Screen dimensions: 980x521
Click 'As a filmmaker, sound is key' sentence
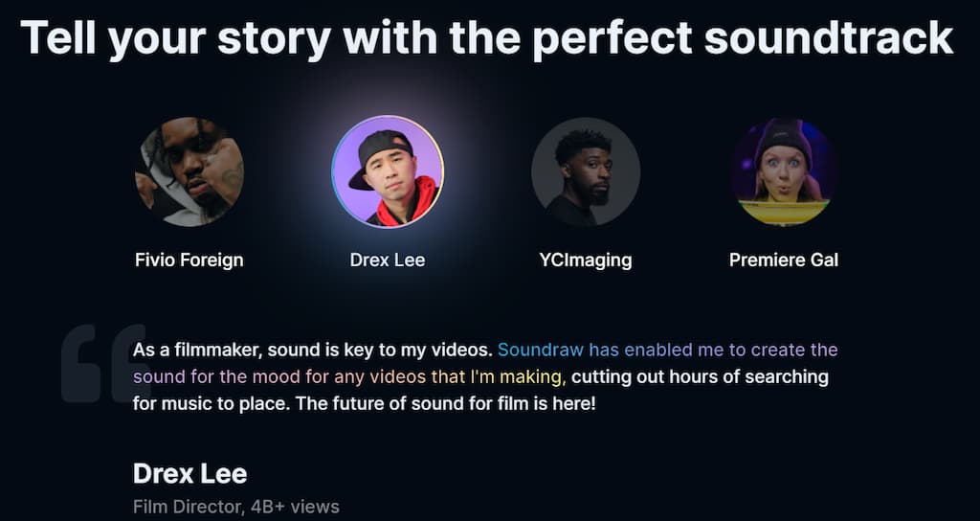click(313, 350)
